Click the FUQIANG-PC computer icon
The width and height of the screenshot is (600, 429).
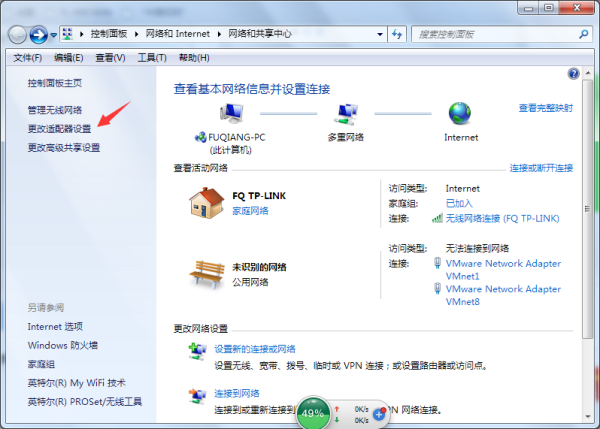(x=232, y=114)
